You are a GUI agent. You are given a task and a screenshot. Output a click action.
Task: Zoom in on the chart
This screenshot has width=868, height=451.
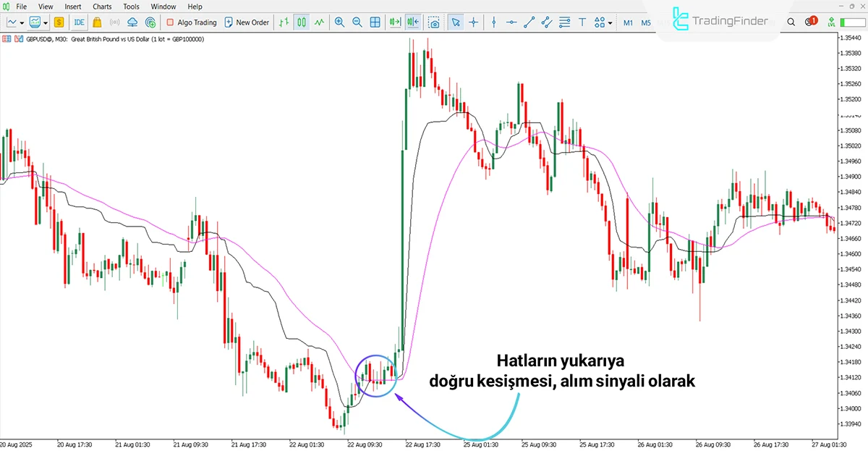pyautogui.click(x=339, y=22)
